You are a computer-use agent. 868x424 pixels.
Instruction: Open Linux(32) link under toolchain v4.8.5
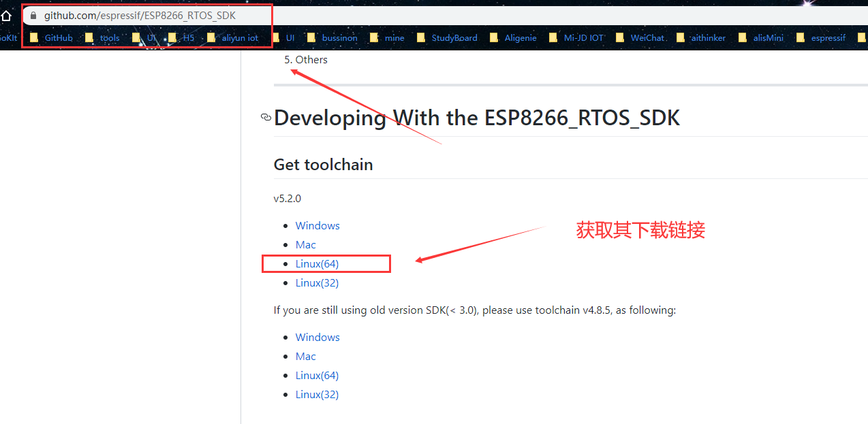point(317,394)
